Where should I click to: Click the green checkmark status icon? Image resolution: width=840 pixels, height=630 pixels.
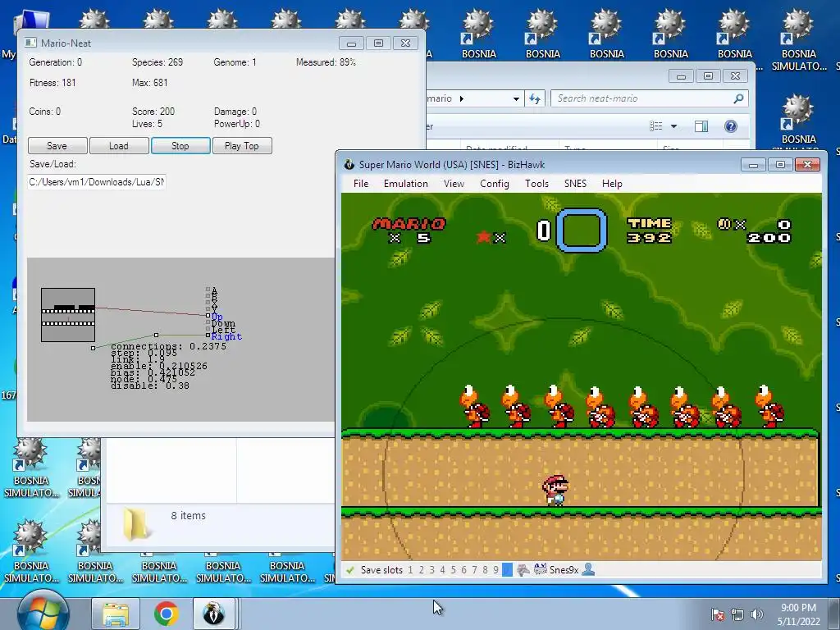pos(350,570)
